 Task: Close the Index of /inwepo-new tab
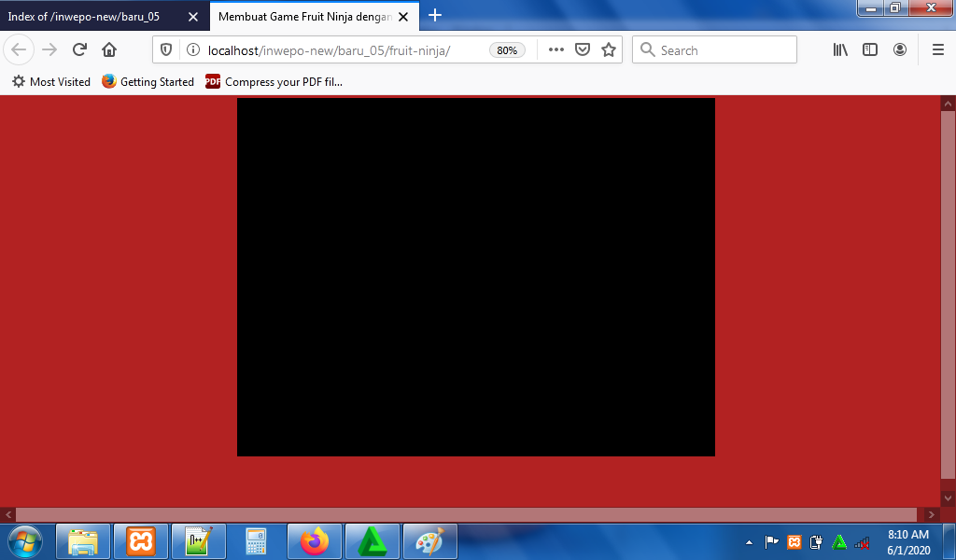pos(192,17)
